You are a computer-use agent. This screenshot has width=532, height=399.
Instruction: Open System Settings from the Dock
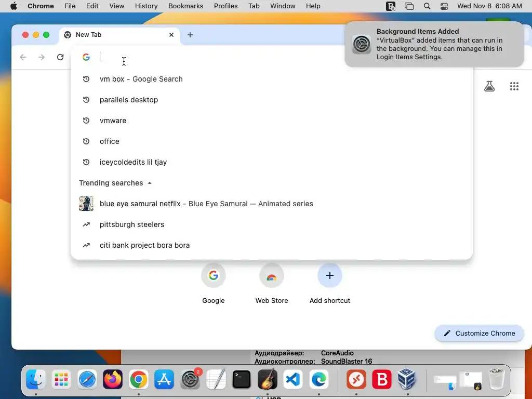(x=190, y=379)
